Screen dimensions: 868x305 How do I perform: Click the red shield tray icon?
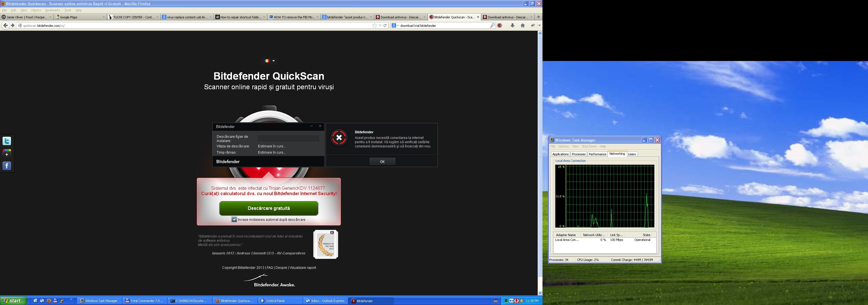pyautogui.click(x=516, y=301)
